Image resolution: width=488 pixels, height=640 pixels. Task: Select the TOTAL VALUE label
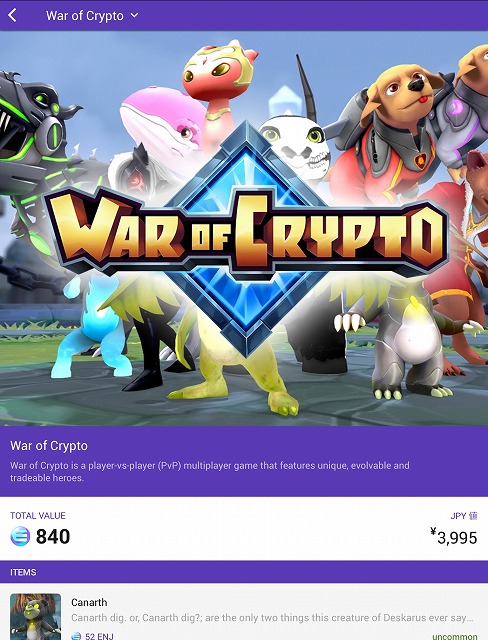(x=38, y=516)
